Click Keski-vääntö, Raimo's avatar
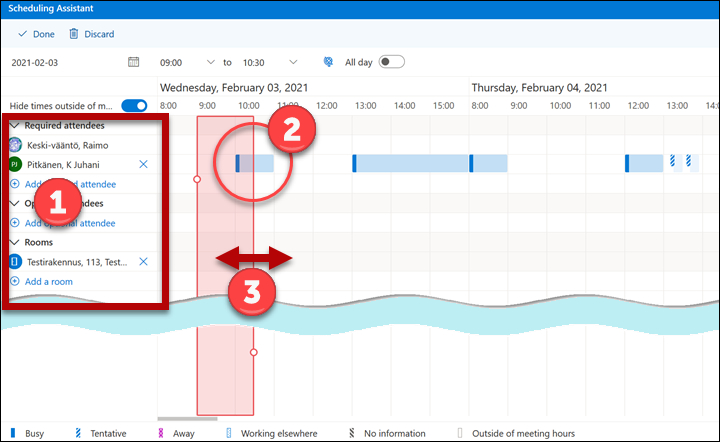Image resolution: width=720 pixels, height=442 pixels. (15, 145)
